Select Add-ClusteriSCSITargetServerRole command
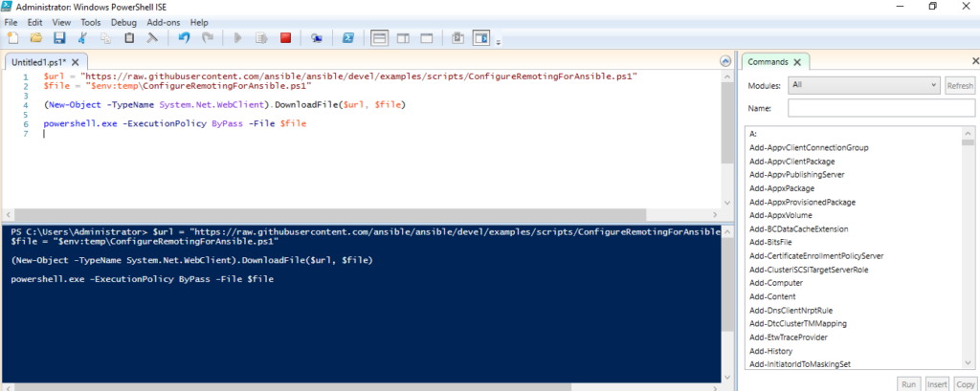 [x=809, y=270]
